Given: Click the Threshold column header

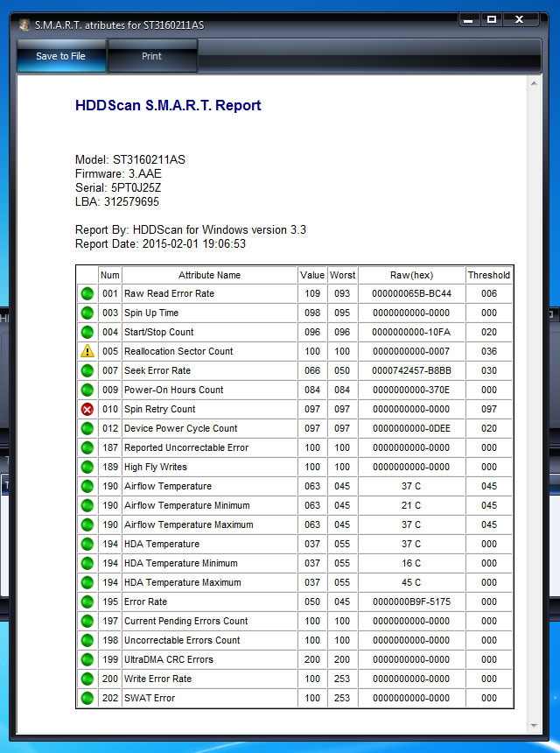Looking at the screenshot, I should [x=489, y=275].
